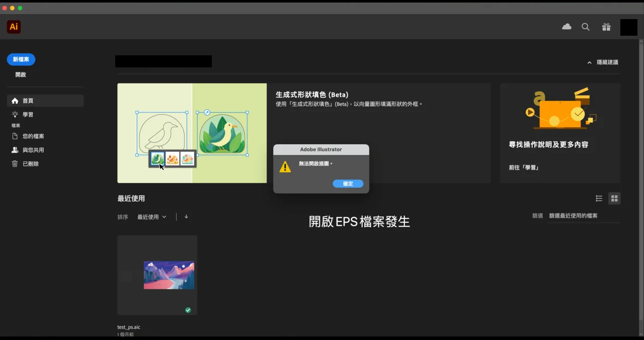This screenshot has height=340, width=644.
Task: Open the search magnifier icon
Action: coord(586,27)
